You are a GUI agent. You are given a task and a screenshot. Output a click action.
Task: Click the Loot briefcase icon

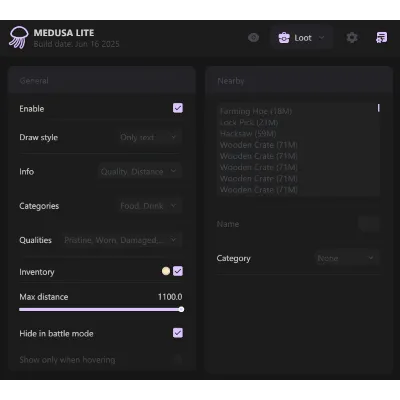284,38
